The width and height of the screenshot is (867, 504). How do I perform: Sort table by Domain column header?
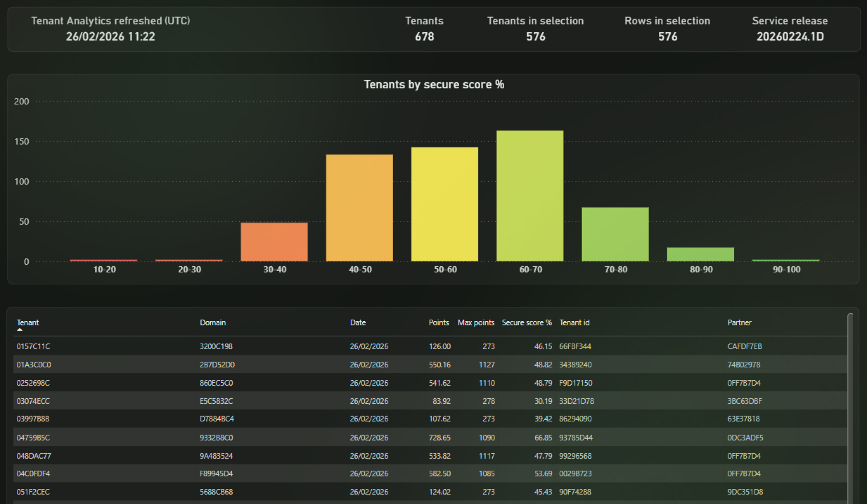(213, 323)
